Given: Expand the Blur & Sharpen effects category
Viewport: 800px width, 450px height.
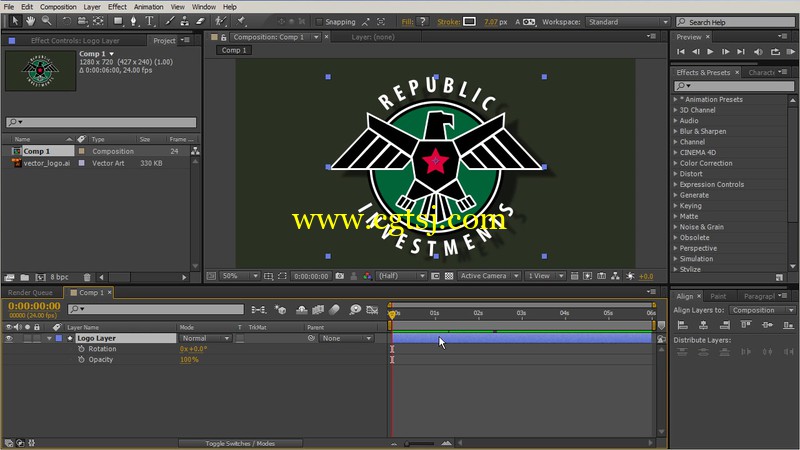Looking at the screenshot, I should (676, 131).
